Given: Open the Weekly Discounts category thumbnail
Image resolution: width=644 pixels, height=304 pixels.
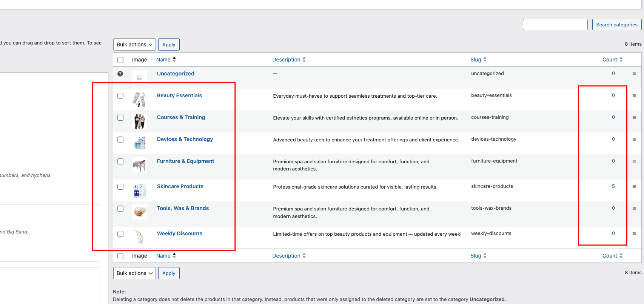Looking at the screenshot, I should (x=140, y=237).
